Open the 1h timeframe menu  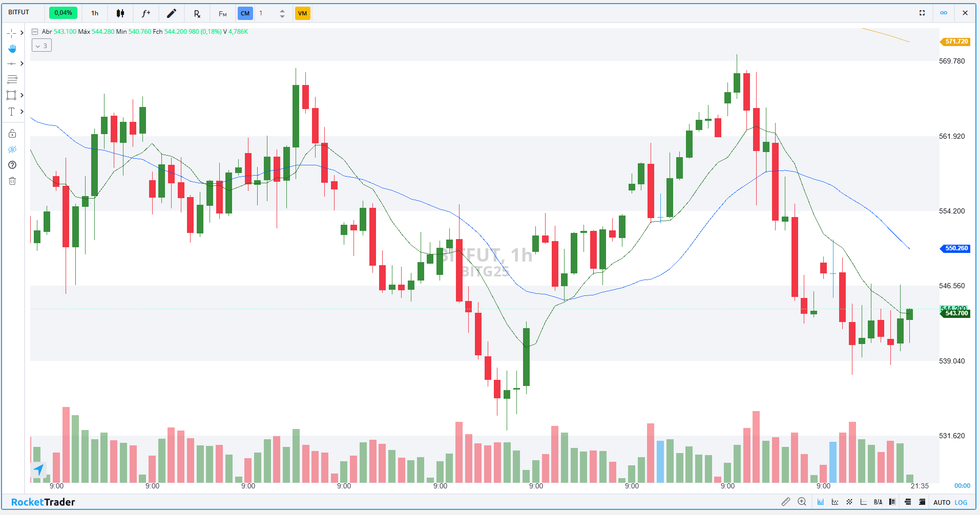tap(95, 13)
